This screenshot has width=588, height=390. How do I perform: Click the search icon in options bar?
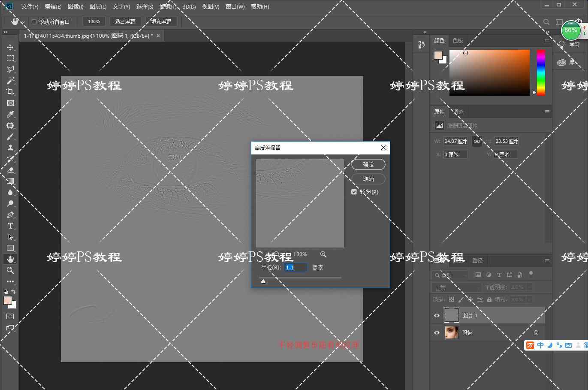click(x=546, y=22)
